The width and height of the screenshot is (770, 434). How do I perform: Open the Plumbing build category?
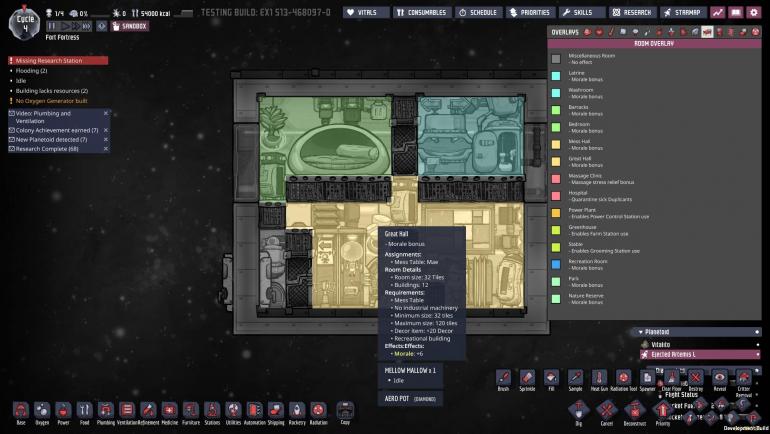pos(106,412)
